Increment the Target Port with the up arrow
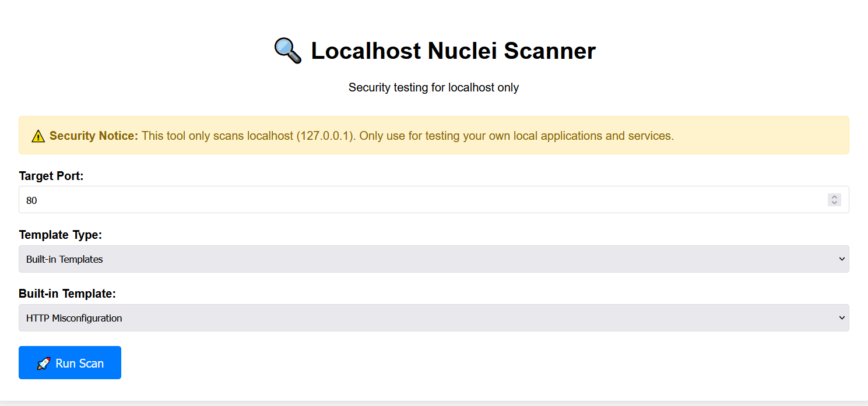This screenshot has height=406, width=868. click(x=834, y=197)
